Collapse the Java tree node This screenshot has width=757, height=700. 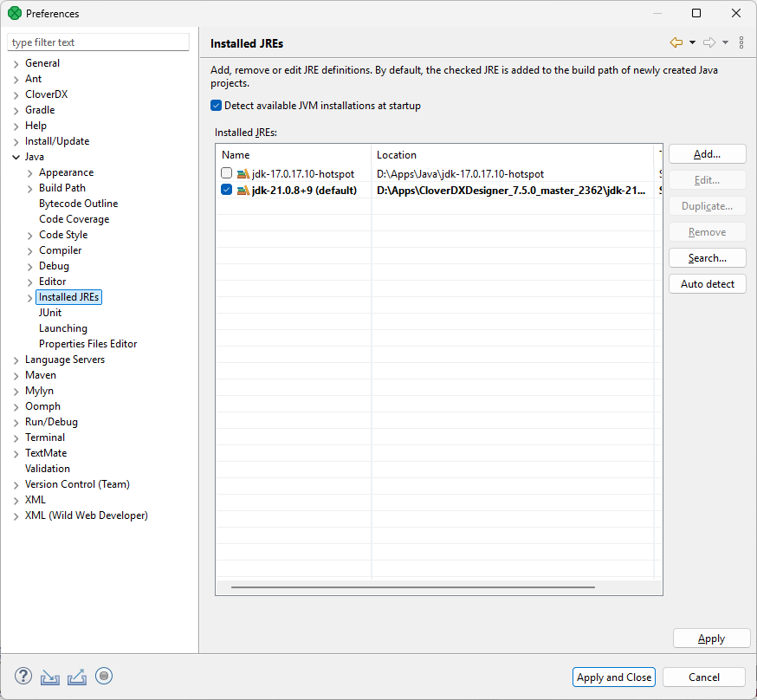(x=16, y=157)
